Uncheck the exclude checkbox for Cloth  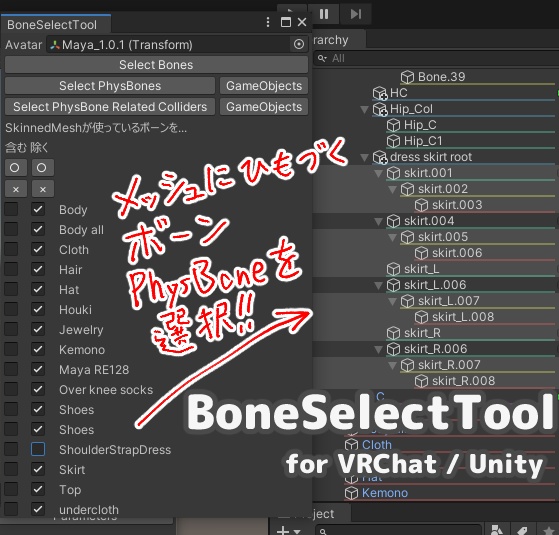pyautogui.click(x=38, y=250)
